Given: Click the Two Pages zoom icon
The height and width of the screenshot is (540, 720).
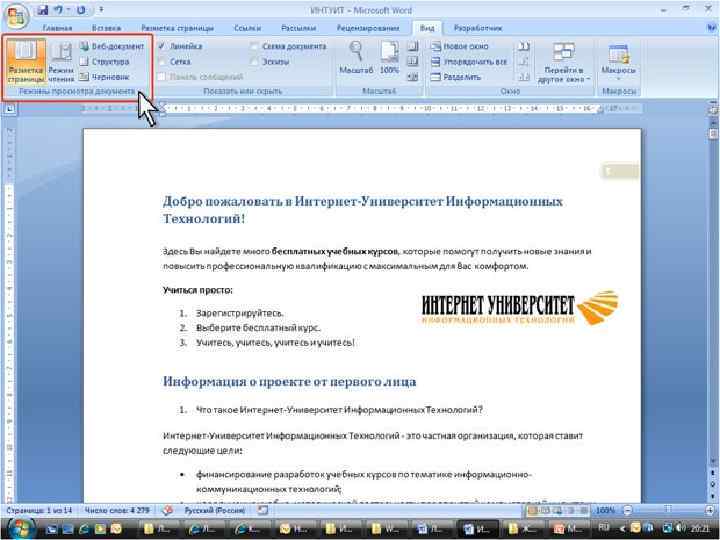Looking at the screenshot, I should click(413, 62).
